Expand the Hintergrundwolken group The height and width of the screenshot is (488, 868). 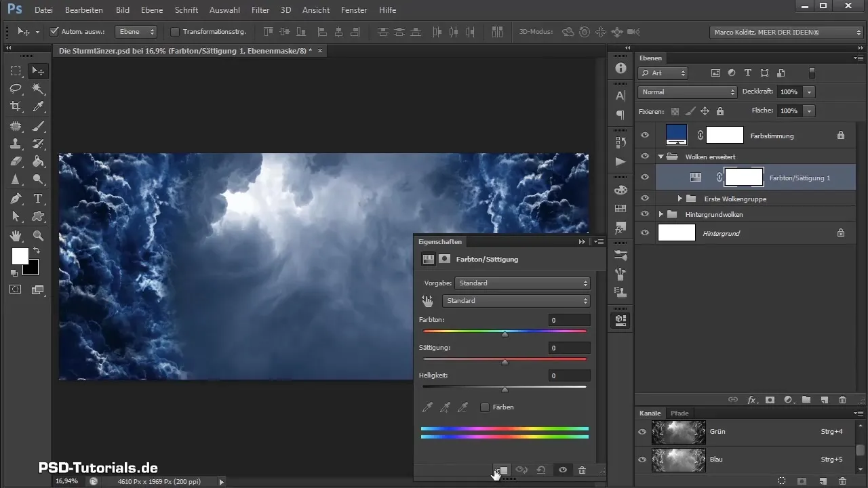[x=661, y=214]
